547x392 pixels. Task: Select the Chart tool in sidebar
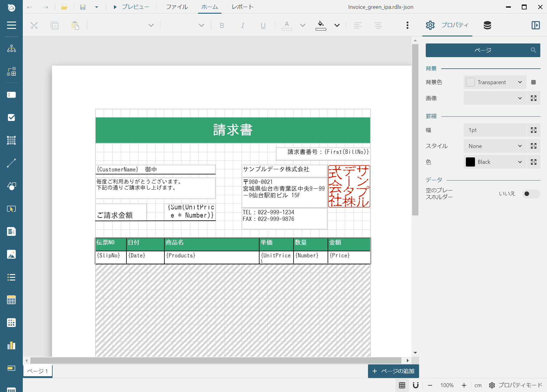tap(11, 346)
